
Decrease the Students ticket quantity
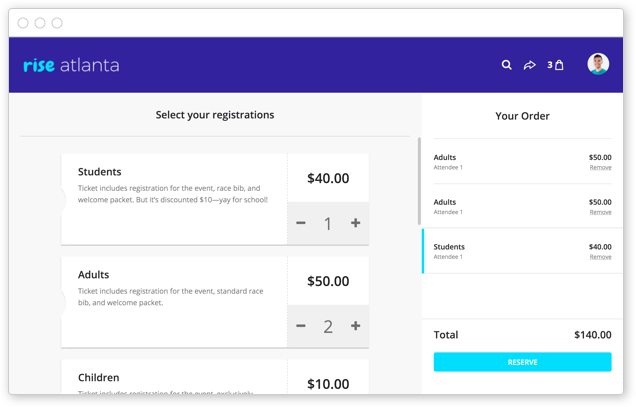tap(301, 223)
